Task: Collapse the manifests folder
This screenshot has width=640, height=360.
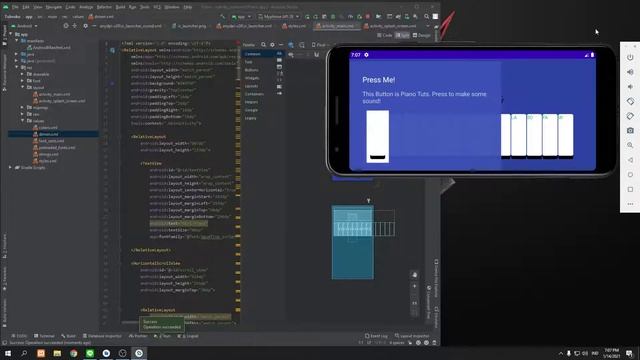Action: tap(16, 41)
